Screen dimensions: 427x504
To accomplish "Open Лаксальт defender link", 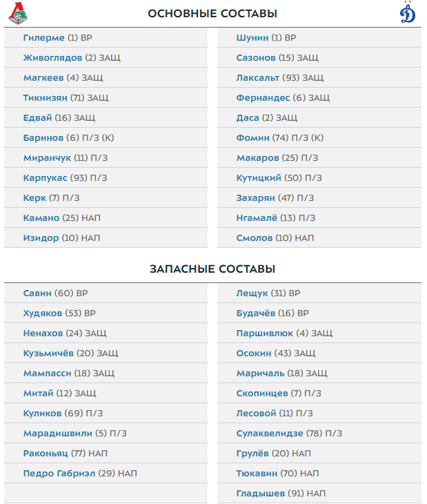I will [258, 78].
